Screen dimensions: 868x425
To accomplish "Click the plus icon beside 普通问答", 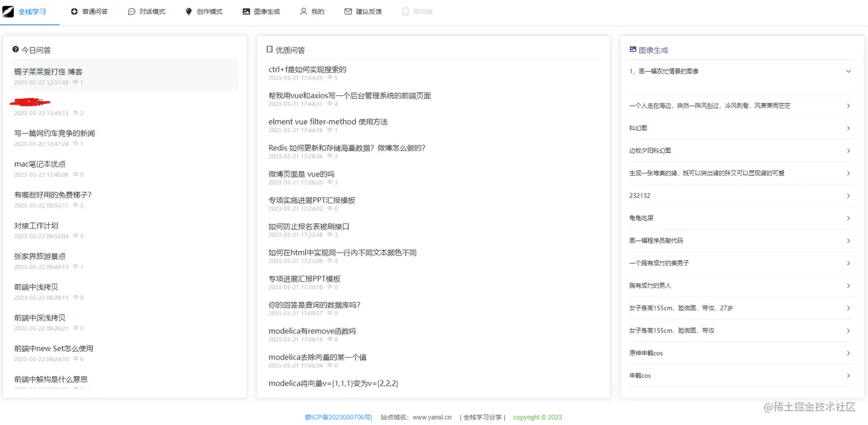I will point(74,11).
